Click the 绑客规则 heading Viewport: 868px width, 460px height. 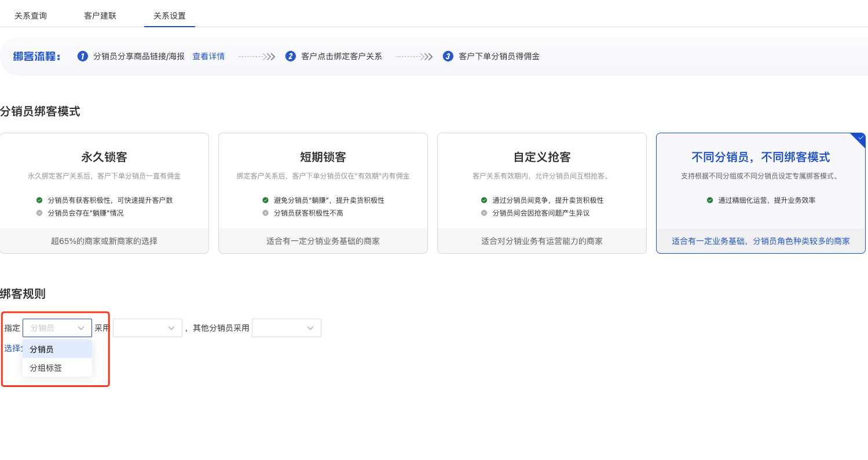(23, 294)
